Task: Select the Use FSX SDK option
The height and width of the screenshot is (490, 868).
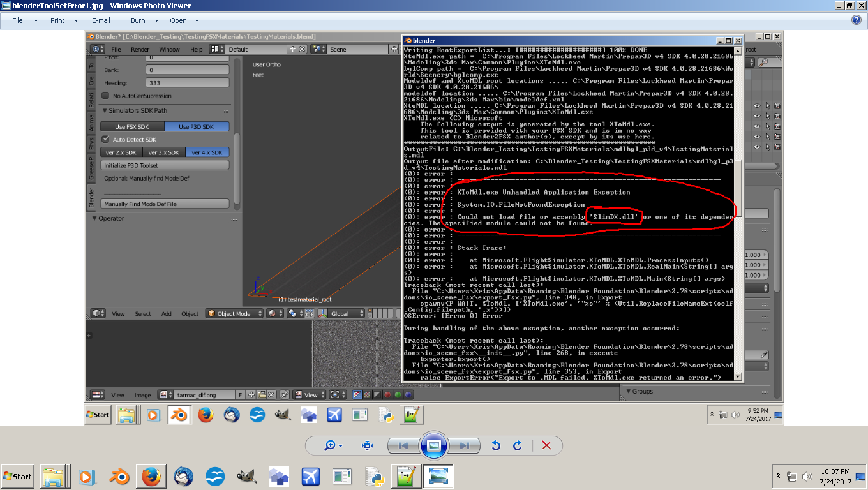Action: click(132, 126)
